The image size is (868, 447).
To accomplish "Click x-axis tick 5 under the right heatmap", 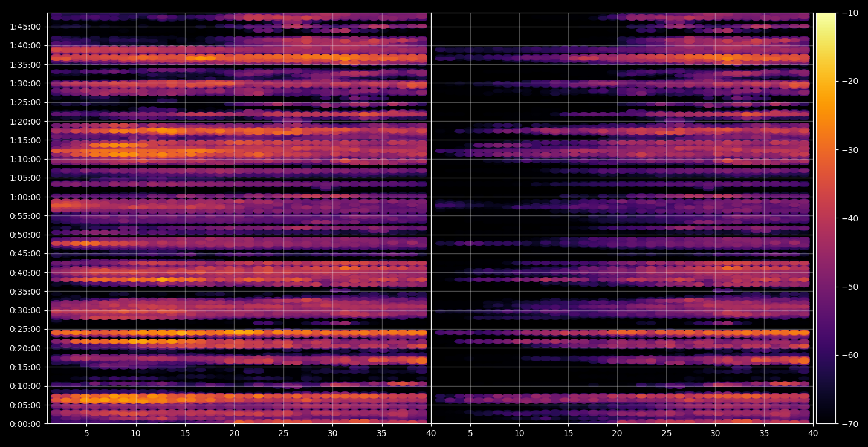I will [470, 433].
